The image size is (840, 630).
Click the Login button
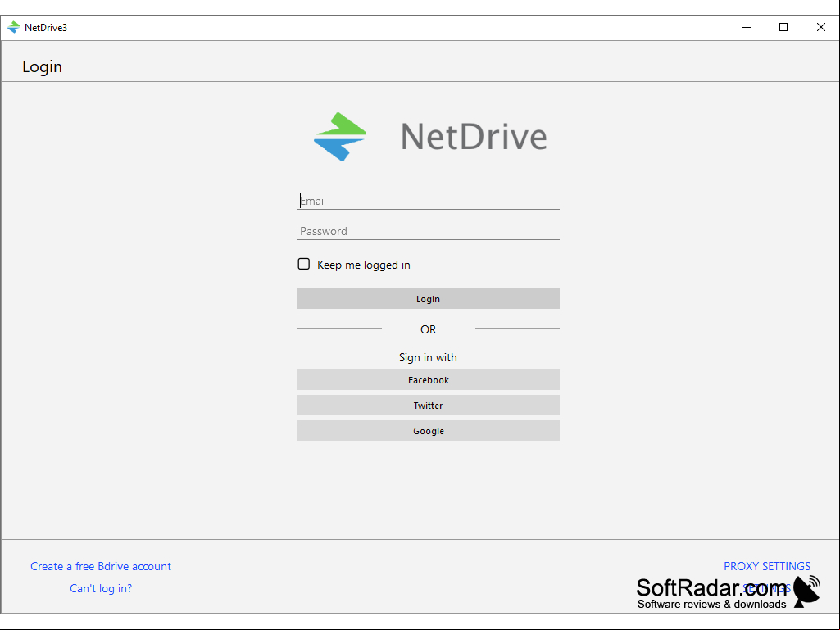(x=428, y=299)
